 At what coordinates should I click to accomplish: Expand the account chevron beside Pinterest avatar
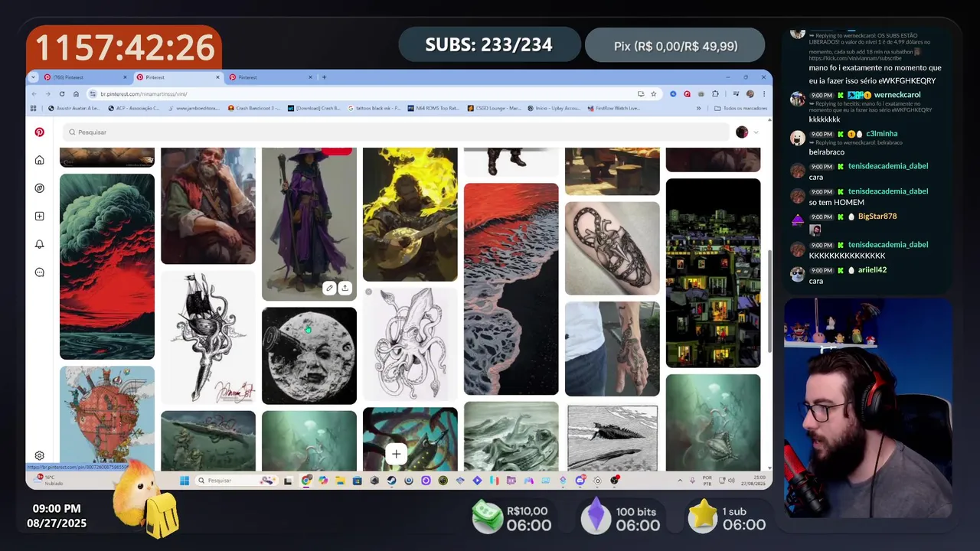(756, 132)
